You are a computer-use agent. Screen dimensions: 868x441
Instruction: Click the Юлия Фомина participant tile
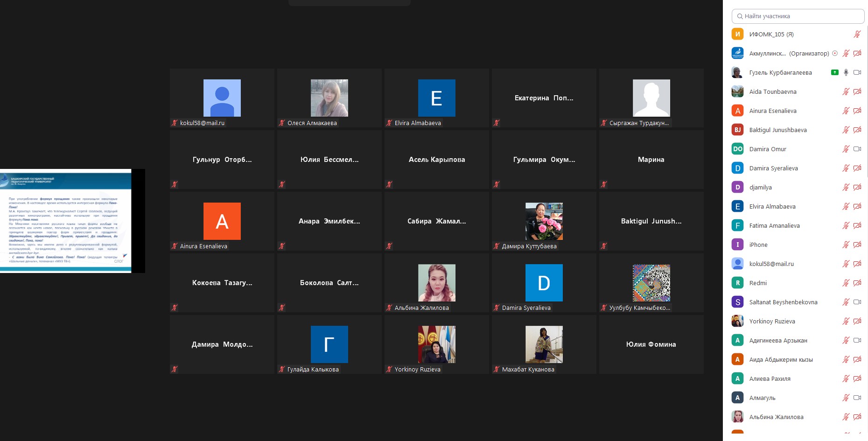pos(651,344)
